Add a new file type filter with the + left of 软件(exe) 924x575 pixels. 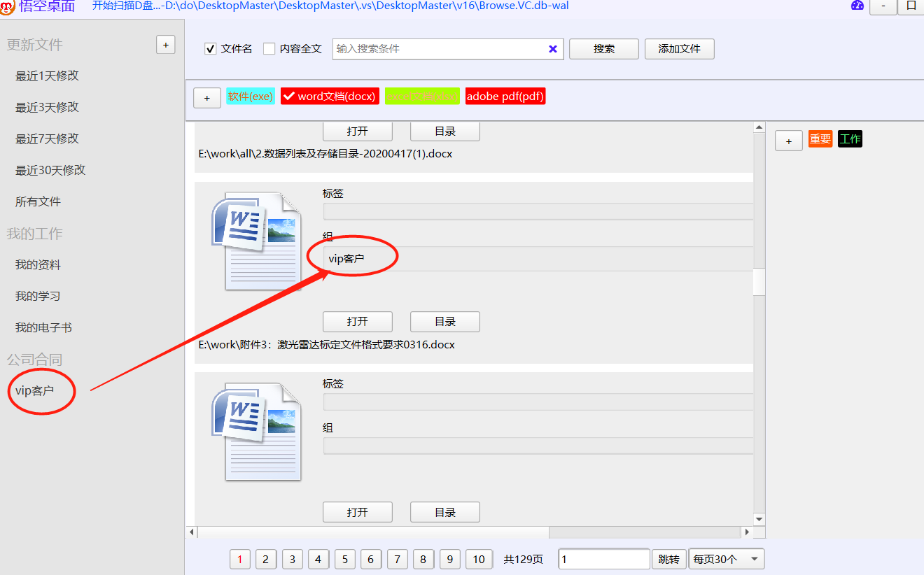(x=207, y=98)
